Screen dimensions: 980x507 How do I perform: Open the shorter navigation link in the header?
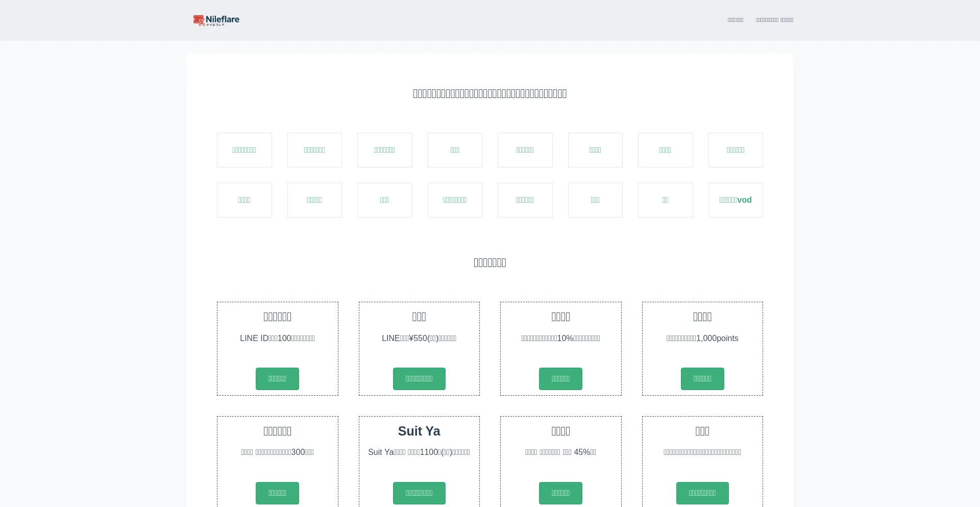point(735,20)
